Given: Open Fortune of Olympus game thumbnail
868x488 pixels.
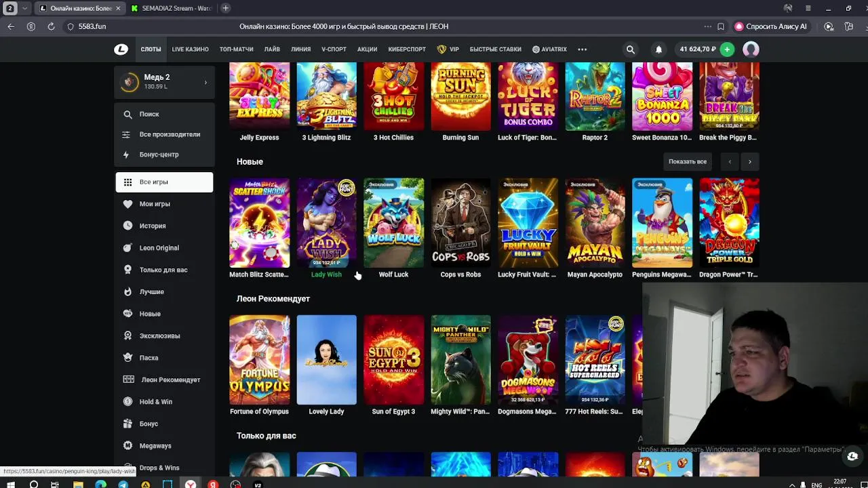Looking at the screenshot, I should pyautogui.click(x=259, y=360).
